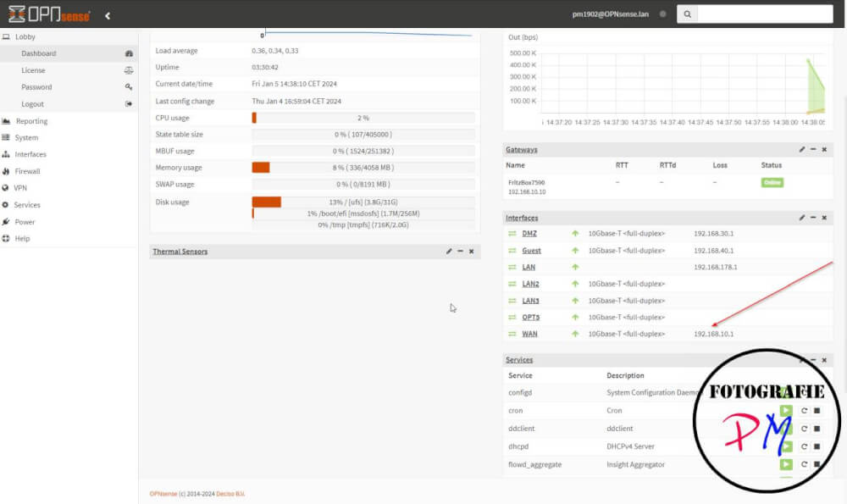This screenshot has width=847, height=504.
Task: Click the ufs Disk usage progress bar
Action: pyautogui.click(x=363, y=202)
